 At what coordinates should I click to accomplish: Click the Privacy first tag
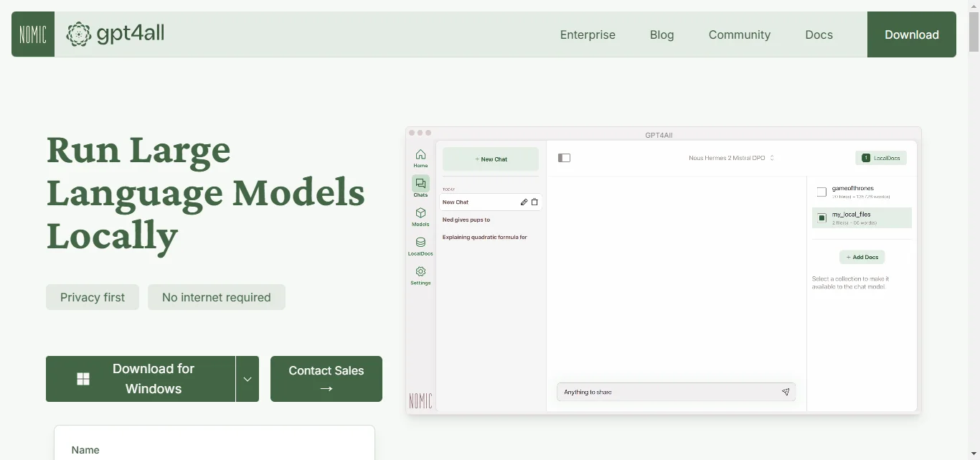click(93, 297)
